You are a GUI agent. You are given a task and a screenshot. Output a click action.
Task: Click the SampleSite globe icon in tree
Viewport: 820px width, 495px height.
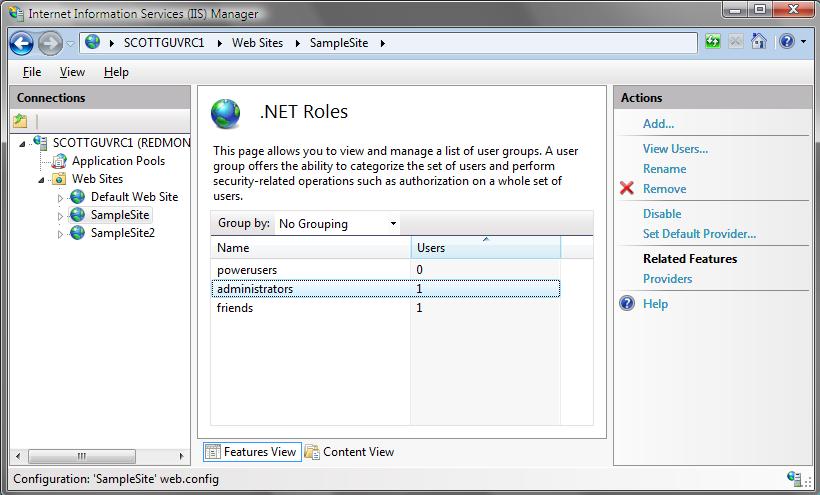77,214
